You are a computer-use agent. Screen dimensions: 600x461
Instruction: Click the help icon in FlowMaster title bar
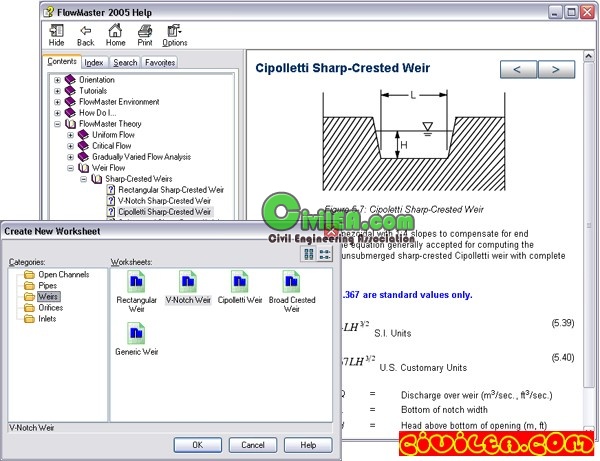click(x=49, y=12)
